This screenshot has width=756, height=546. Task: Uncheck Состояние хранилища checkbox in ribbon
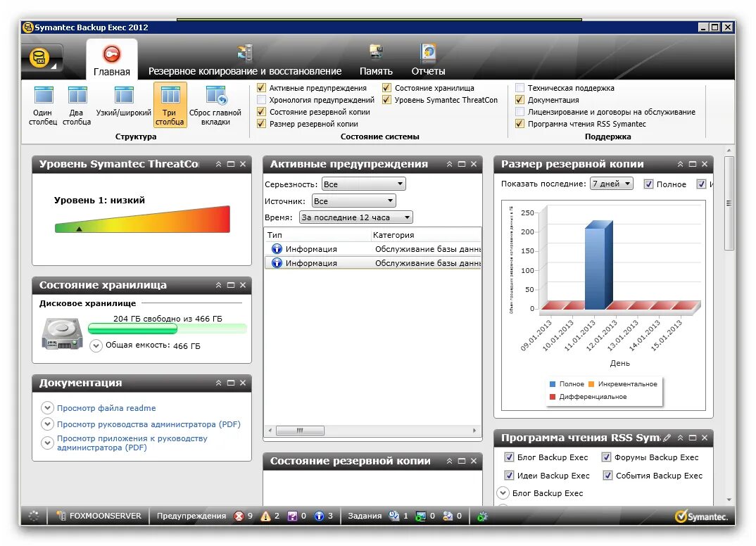point(386,88)
